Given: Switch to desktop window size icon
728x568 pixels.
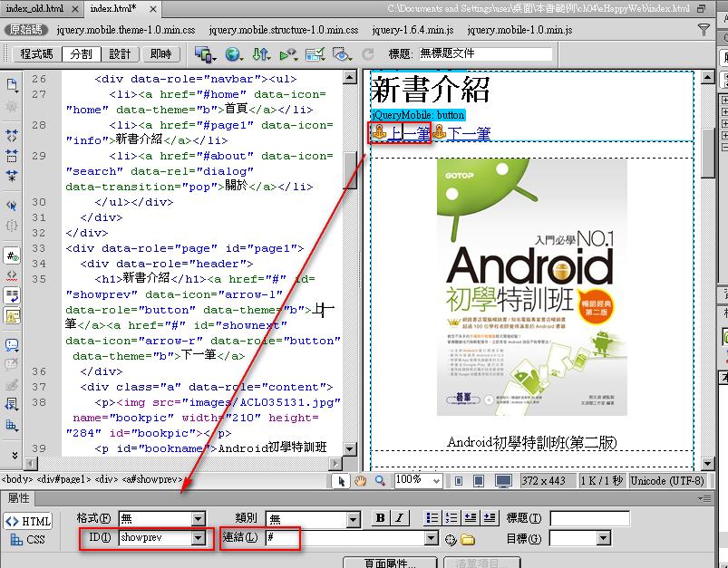Looking at the screenshot, I should pos(503,481).
